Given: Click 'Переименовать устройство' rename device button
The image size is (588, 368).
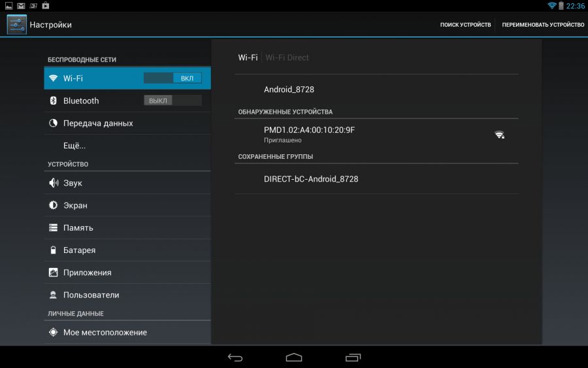Looking at the screenshot, I should (x=542, y=25).
